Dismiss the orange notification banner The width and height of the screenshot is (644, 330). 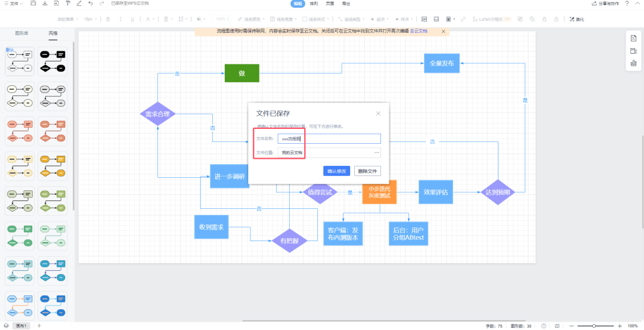click(443, 31)
